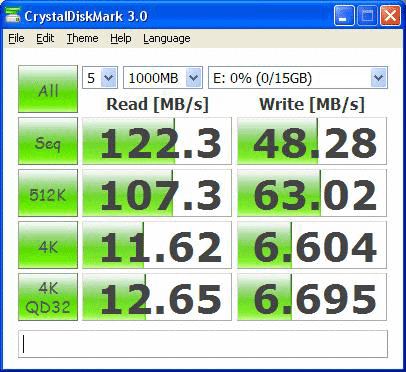Screen dimensions: 406x372
Task: Open the Theme menu
Action: 82,38
